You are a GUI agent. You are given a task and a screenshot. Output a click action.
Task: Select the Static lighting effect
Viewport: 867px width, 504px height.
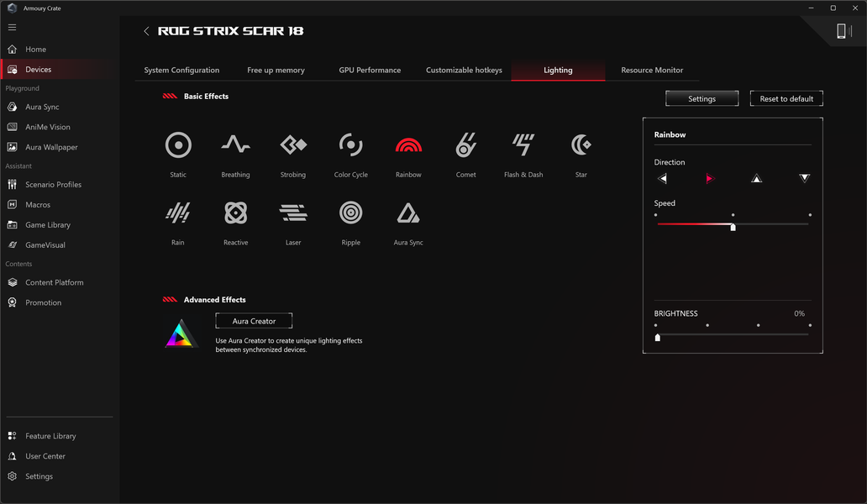(178, 145)
